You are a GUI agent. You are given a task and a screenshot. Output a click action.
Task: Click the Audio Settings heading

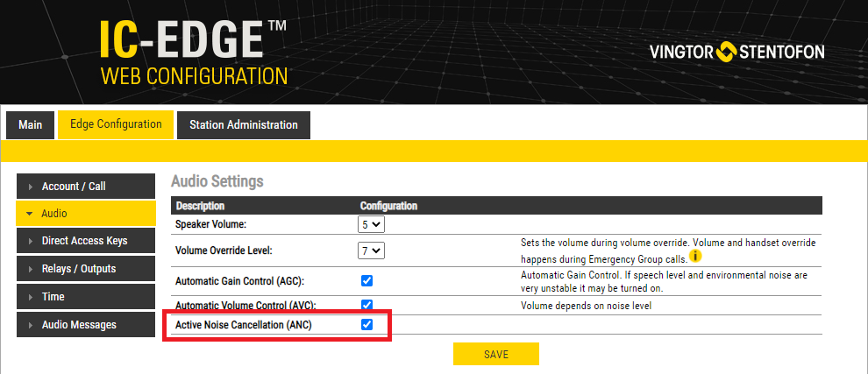[x=217, y=181]
